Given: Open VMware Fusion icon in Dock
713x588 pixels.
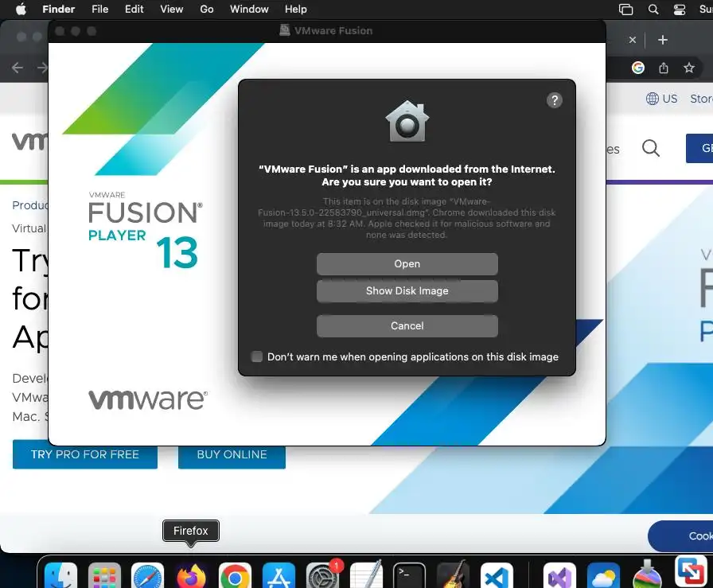Looking at the screenshot, I should coord(690,571).
